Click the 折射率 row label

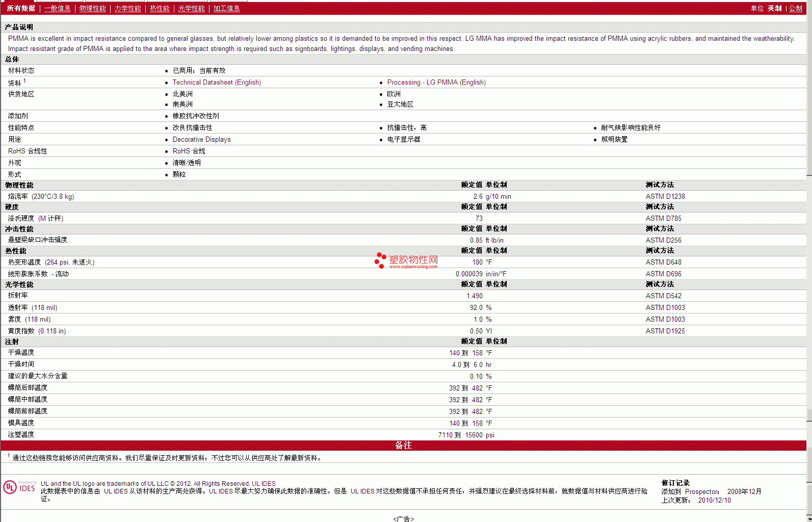click(x=18, y=295)
